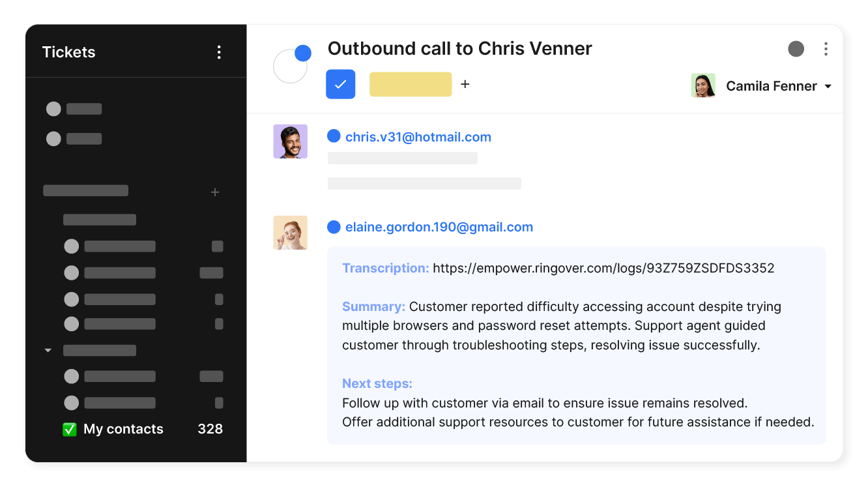Image resolution: width=868 pixels, height=487 pixels.
Task: Open Chris Venner's avatar picture
Action: coord(290,141)
